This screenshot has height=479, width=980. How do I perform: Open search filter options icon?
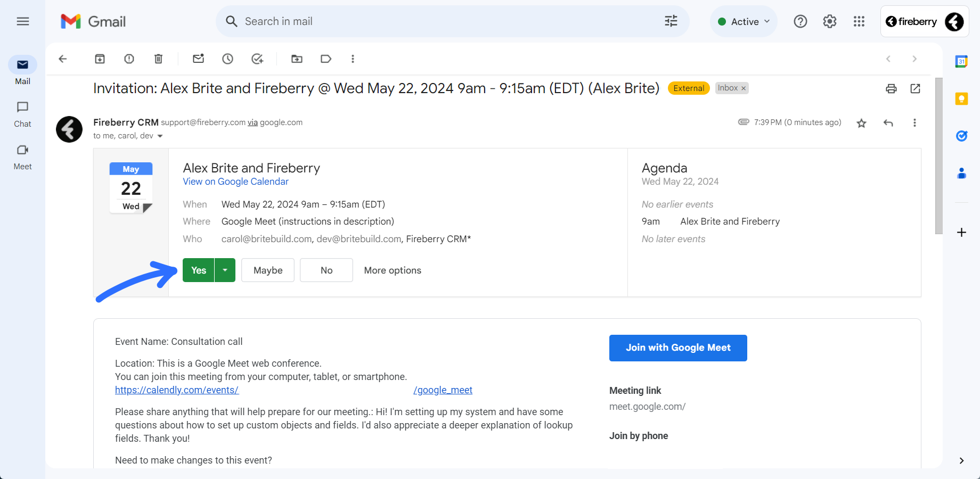(671, 21)
